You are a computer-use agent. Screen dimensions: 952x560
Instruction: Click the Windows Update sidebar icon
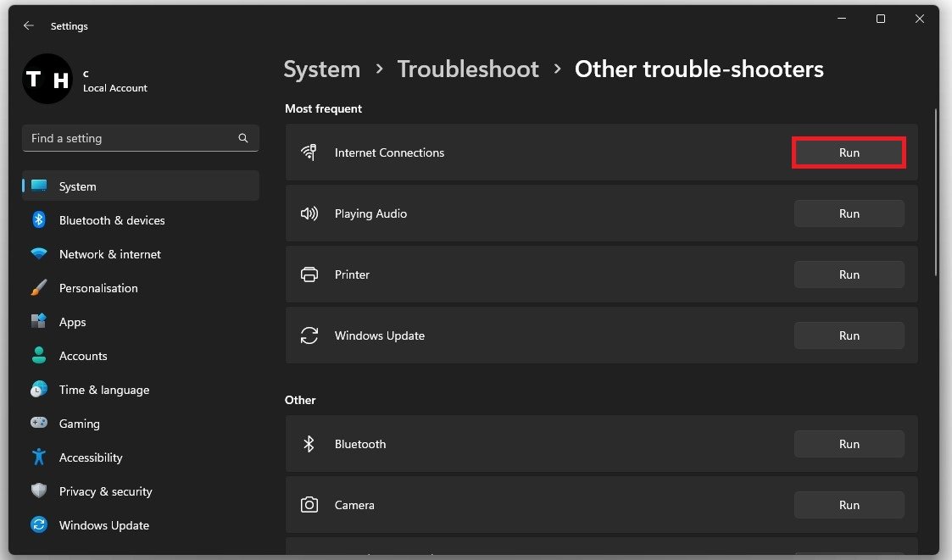(39, 525)
